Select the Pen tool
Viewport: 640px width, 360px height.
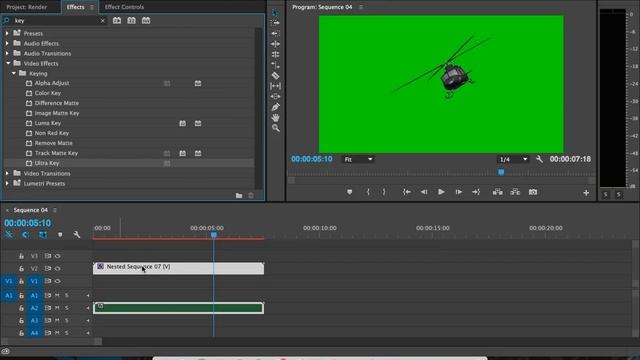pyautogui.click(x=276, y=107)
